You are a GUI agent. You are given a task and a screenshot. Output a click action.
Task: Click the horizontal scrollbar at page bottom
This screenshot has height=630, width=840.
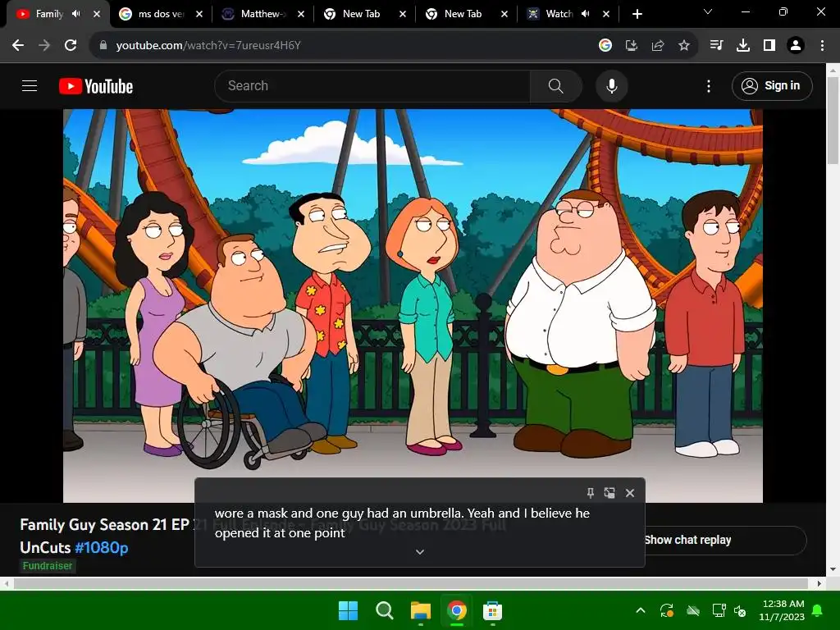tap(410, 583)
